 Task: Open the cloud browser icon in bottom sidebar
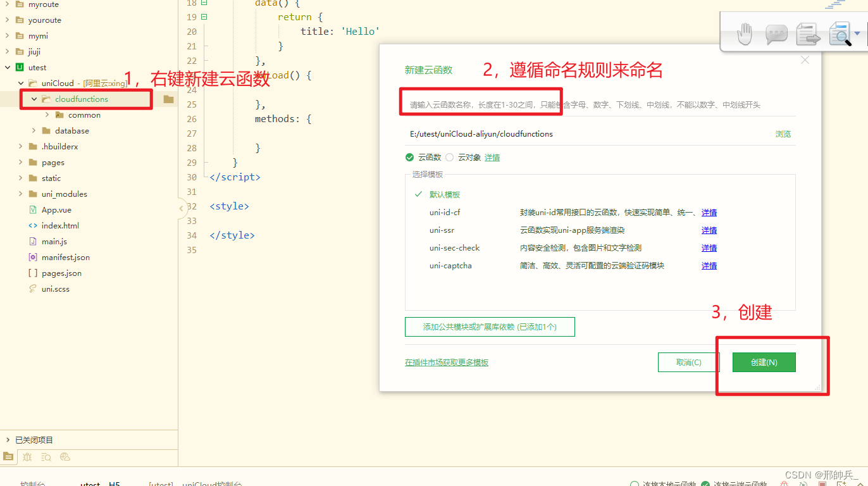click(65, 456)
